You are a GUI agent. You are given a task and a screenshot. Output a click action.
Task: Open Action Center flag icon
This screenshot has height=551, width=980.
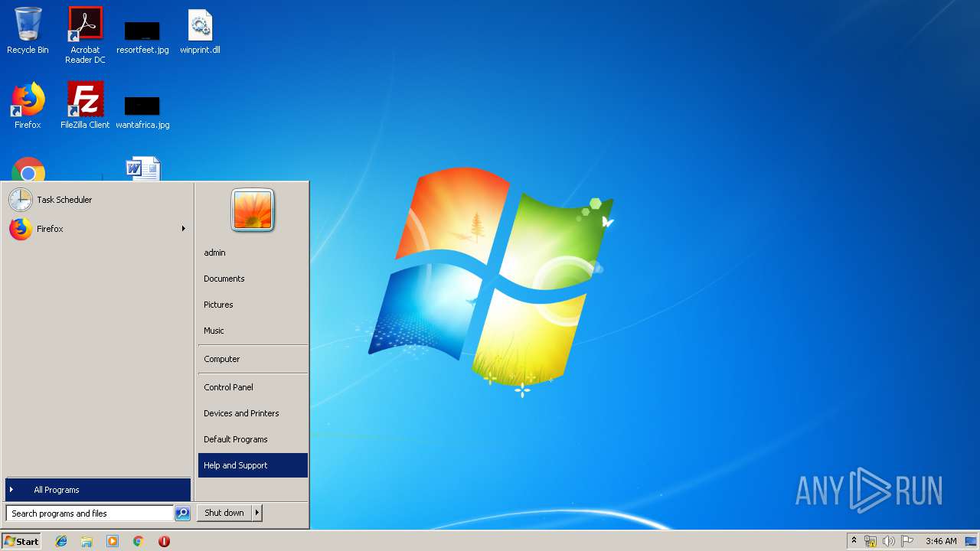907,541
